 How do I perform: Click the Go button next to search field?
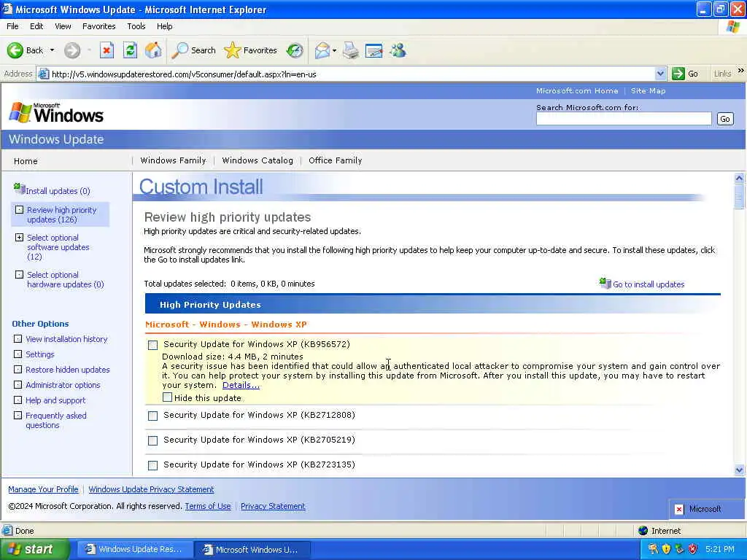(725, 119)
